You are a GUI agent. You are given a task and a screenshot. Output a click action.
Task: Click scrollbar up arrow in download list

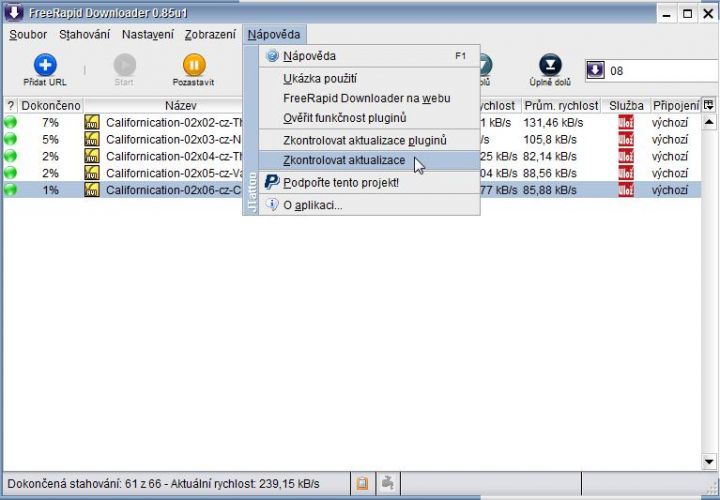point(709,122)
